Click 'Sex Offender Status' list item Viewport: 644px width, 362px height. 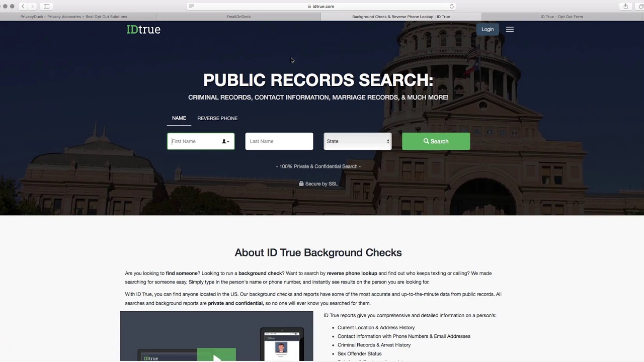point(360,354)
